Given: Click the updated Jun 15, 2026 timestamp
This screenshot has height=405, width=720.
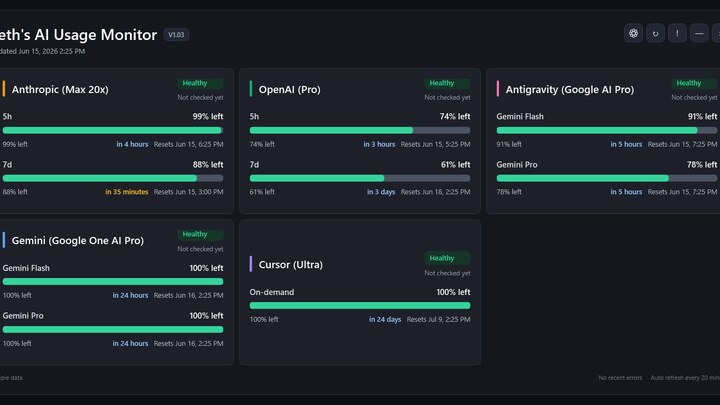Looking at the screenshot, I should coord(42,51).
